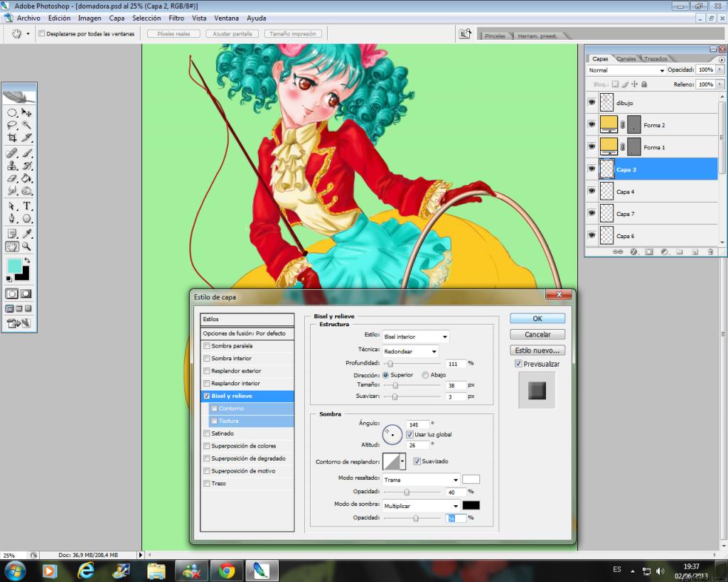Image resolution: width=728 pixels, height=582 pixels.
Task: Uncheck the Suavizado checkbox
Action: 417,461
